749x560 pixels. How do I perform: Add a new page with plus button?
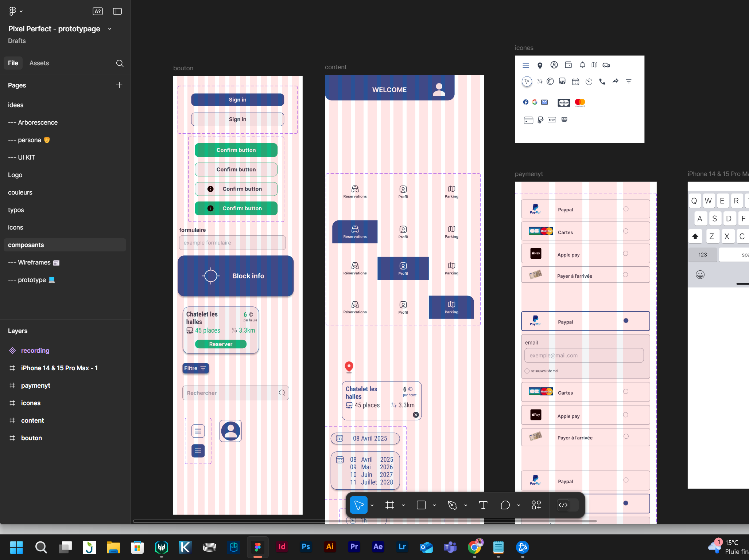119,85
